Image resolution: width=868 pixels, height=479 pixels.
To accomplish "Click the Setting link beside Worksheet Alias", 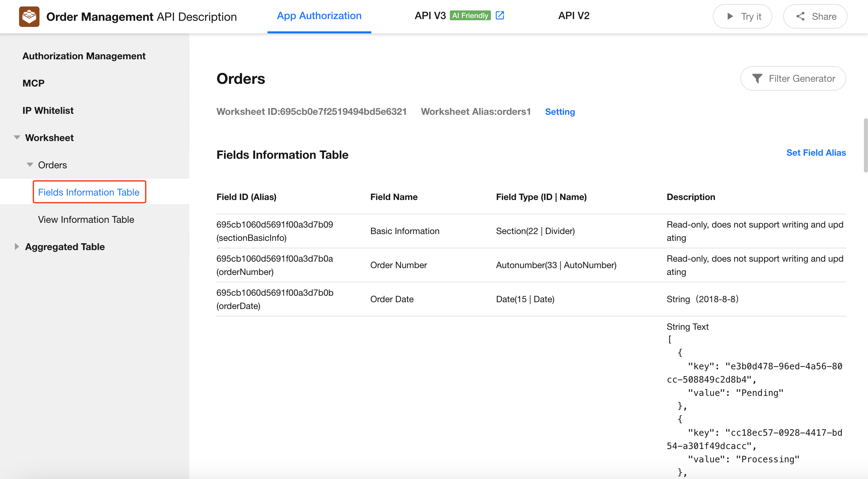I will coord(560,112).
